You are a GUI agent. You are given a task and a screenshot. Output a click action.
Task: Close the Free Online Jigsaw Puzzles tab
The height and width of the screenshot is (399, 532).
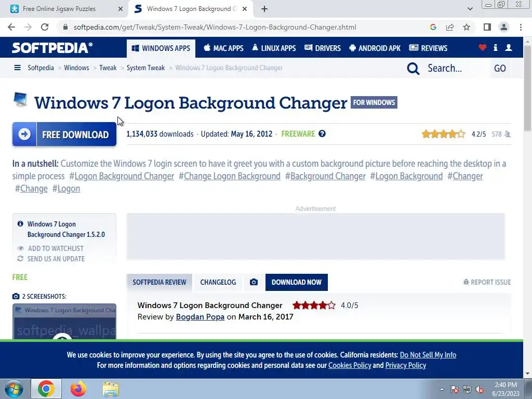[x=121, y=9]
